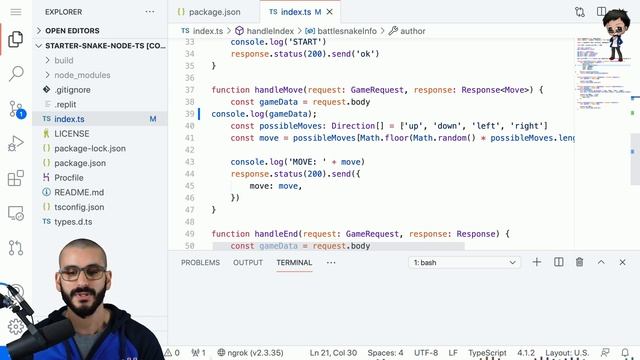Click line number 39 in gutter
The image size is (640, 360).
[189, 114]
